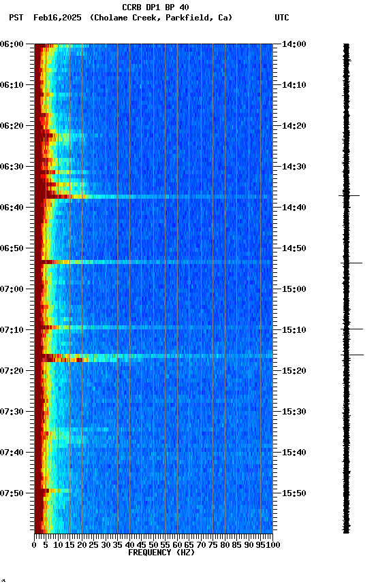This screenshot has width=376, height=588.
Task: Click the PST time label '07:30'
Action: tap(12, 412)
